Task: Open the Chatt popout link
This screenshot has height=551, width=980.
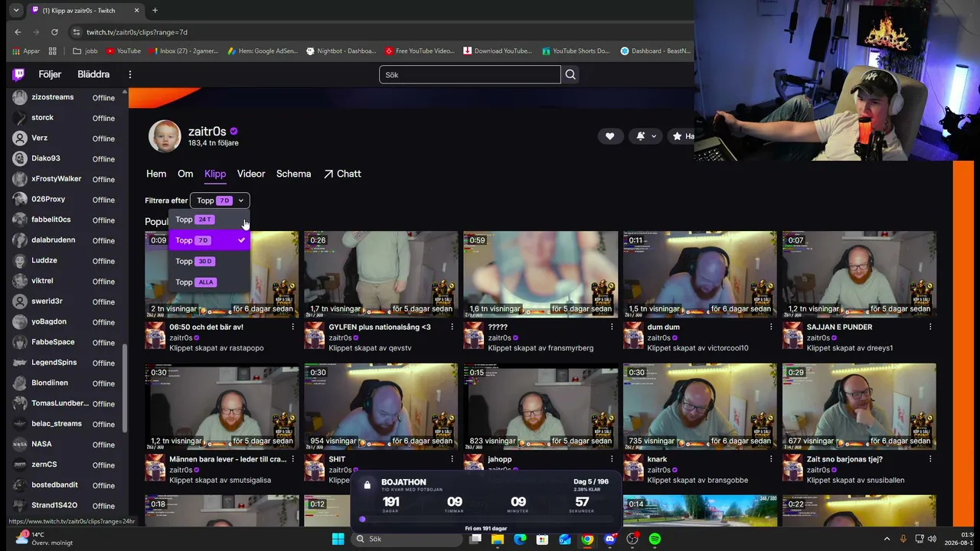Action: pos(342,174)
